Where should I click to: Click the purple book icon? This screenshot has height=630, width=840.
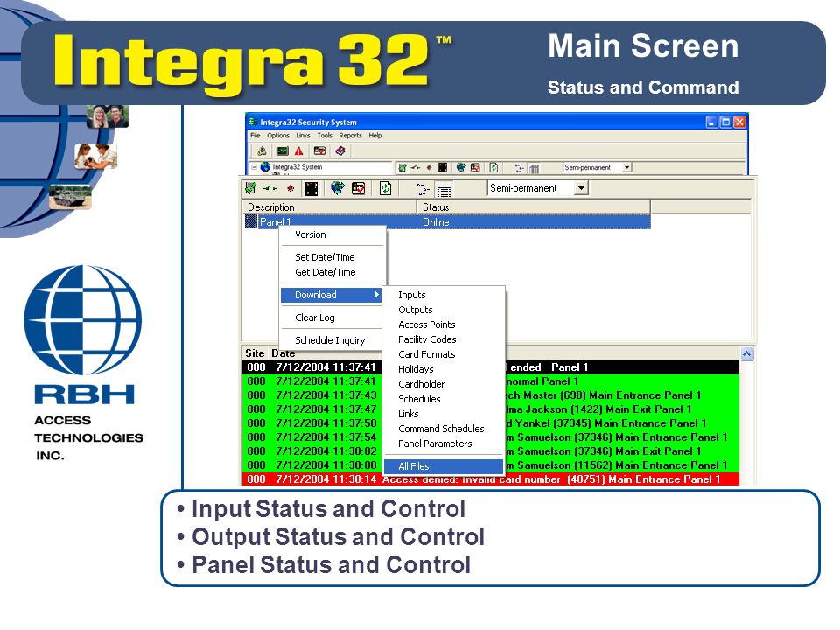(340, 151)
